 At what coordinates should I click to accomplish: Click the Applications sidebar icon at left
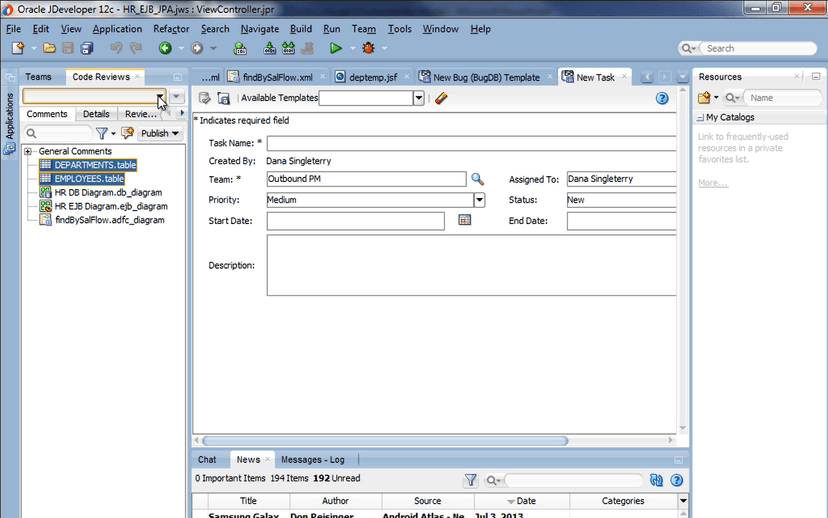(x=9, y=149)
